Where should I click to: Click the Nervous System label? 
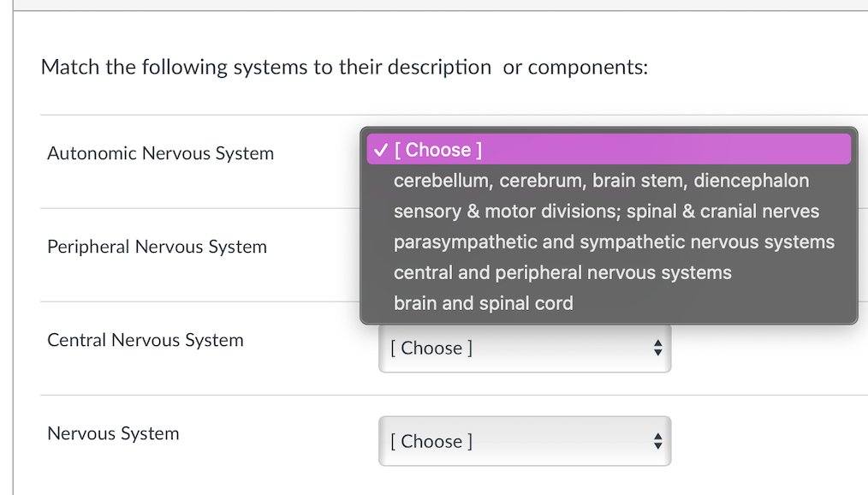(x=112, y=433)
